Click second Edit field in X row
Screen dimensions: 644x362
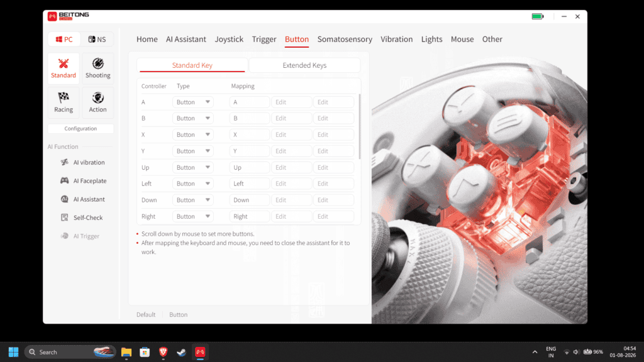click(333, 134)
